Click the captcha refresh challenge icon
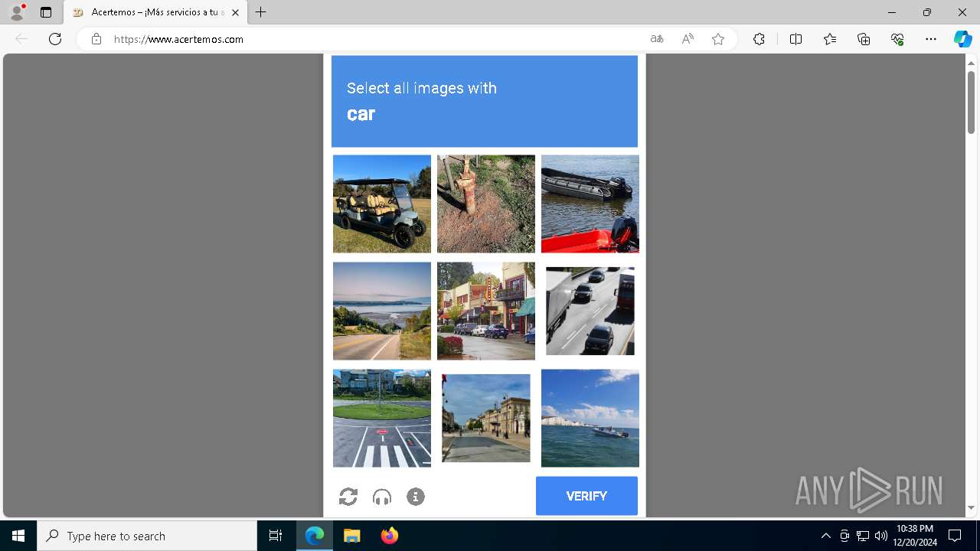 pyautogui.click(x=348, y=497)
